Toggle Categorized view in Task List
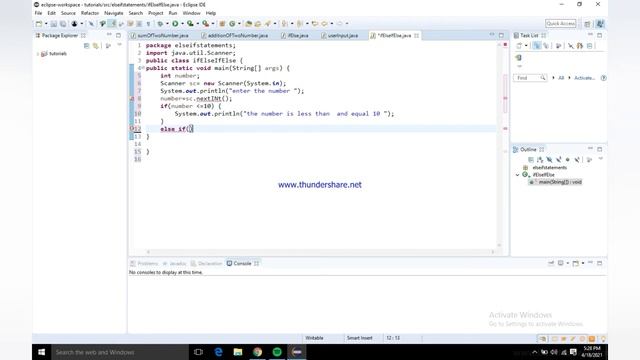The height and width of the screenshot is (360, 640). 537,46
